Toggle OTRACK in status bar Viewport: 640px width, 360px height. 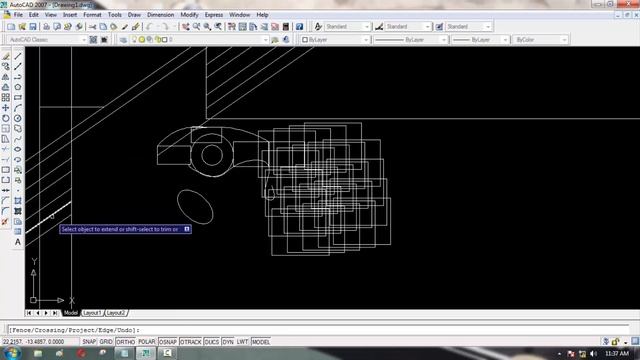[191, 342]
